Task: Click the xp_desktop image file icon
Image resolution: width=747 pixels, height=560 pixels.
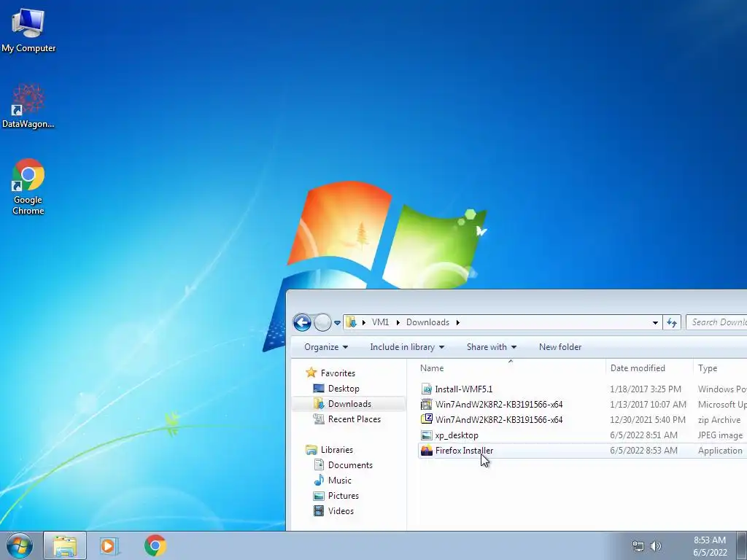Action: (x=426, y=435)
